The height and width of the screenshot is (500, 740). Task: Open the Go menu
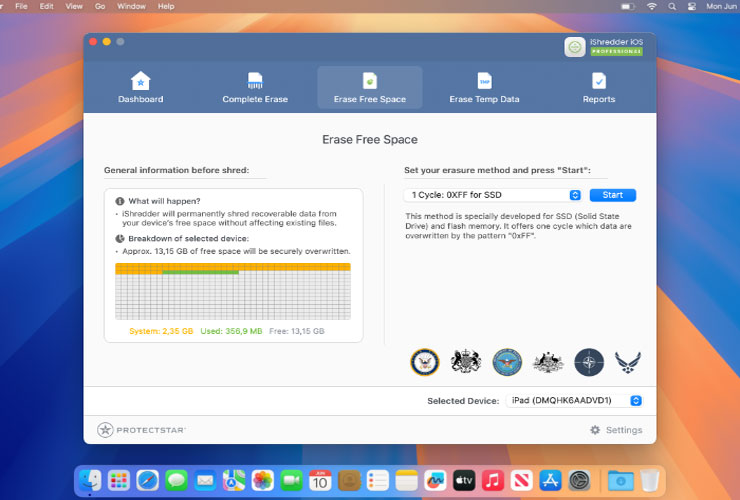100,6
